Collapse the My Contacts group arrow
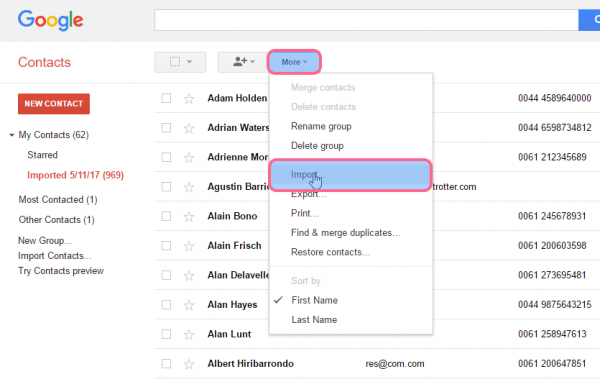Screen dimensions: 600x387 11,135
